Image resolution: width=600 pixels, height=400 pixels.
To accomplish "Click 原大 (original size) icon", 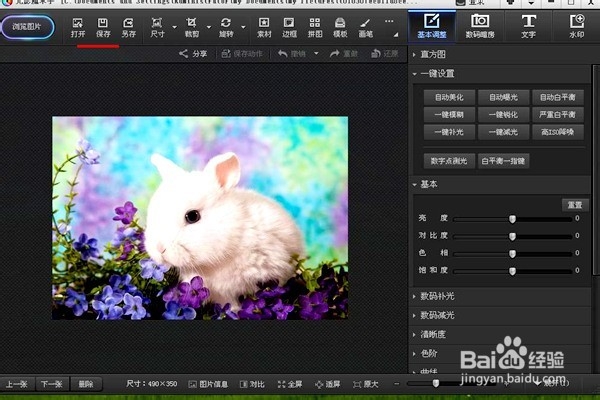I will click(357, 384).
